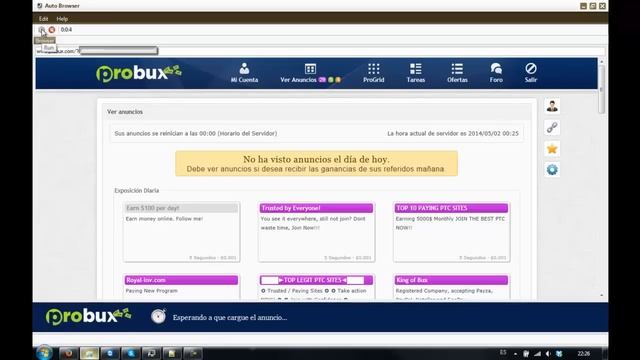Viewport: 640px width, 360px height.
Task: Click the elapsed timer value 0:04
Action: 66,29
